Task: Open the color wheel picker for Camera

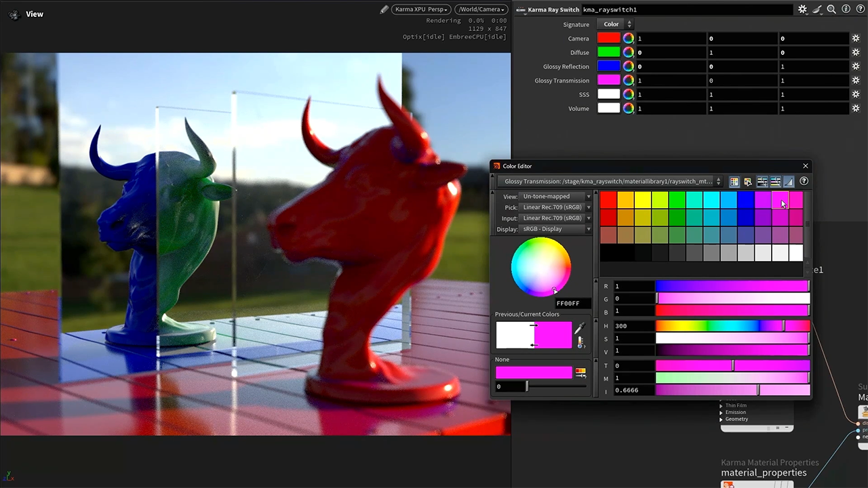Action: (629, 39)
